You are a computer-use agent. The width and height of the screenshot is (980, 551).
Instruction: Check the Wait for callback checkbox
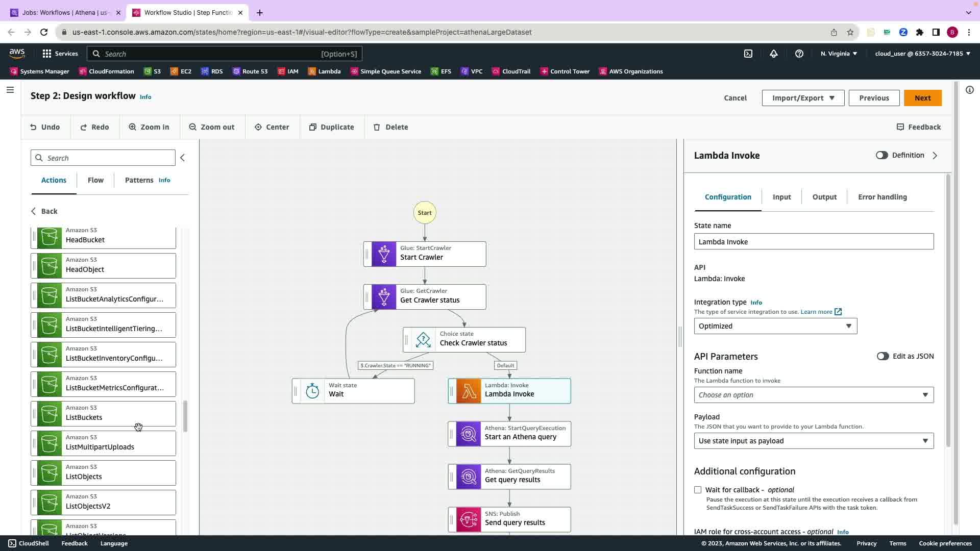coord(698,490)
